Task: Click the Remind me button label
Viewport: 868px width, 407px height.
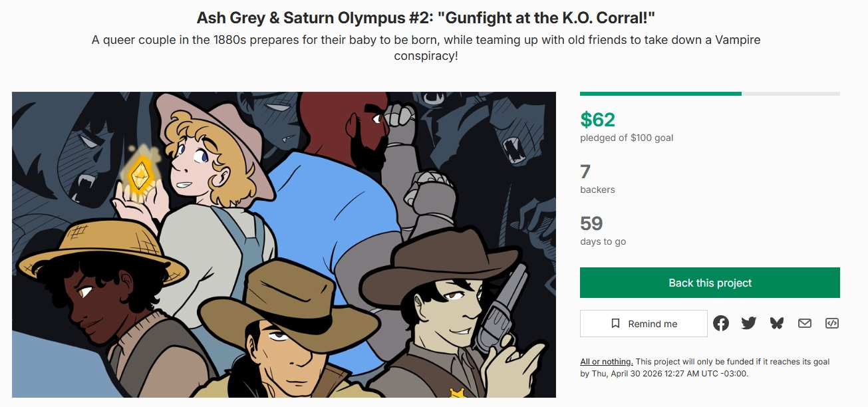Action: point(652,324)
